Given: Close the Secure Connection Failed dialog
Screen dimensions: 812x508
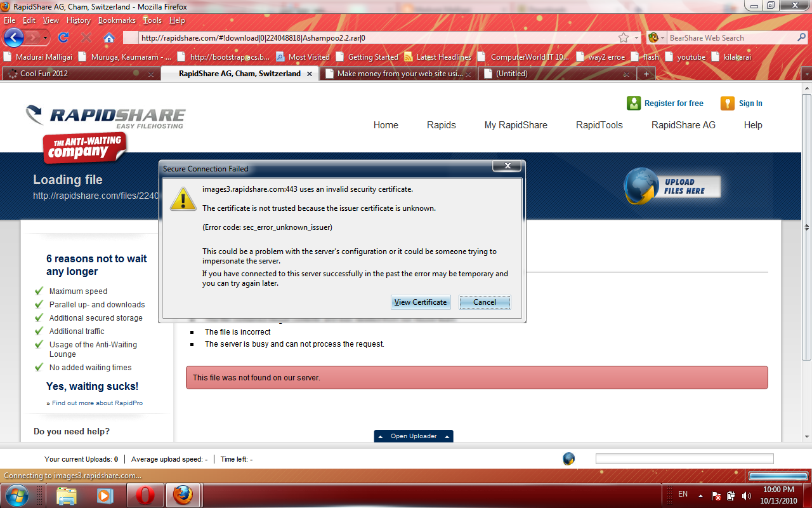Looking at the screenshot, I should tap(507, 166).
